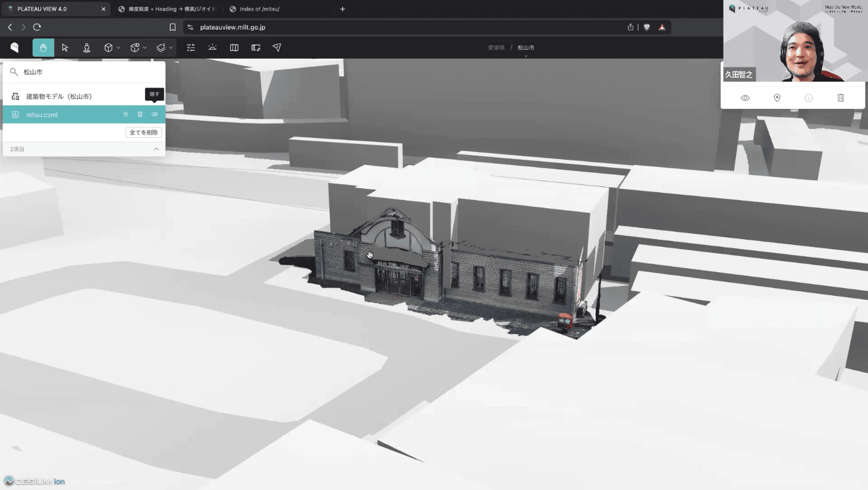Fly to mitsu.czml location pin

(x=125, y=115)
